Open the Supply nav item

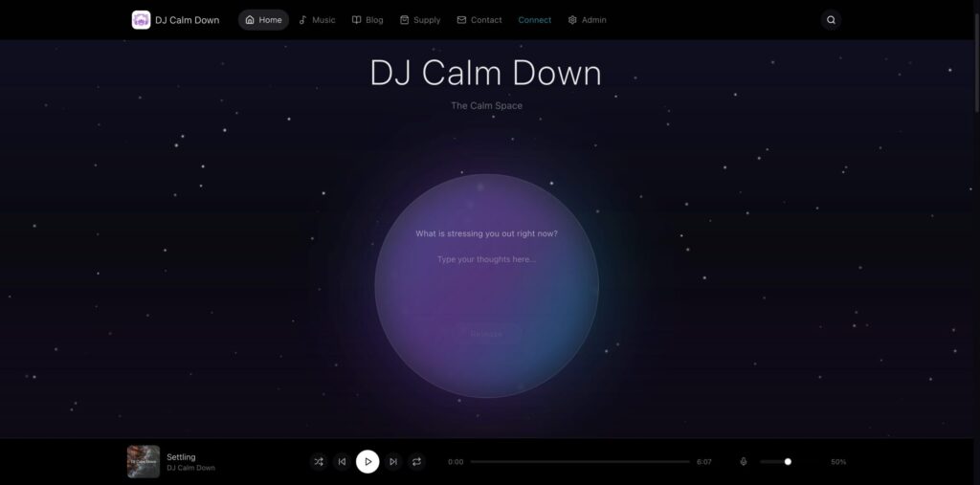420,20
